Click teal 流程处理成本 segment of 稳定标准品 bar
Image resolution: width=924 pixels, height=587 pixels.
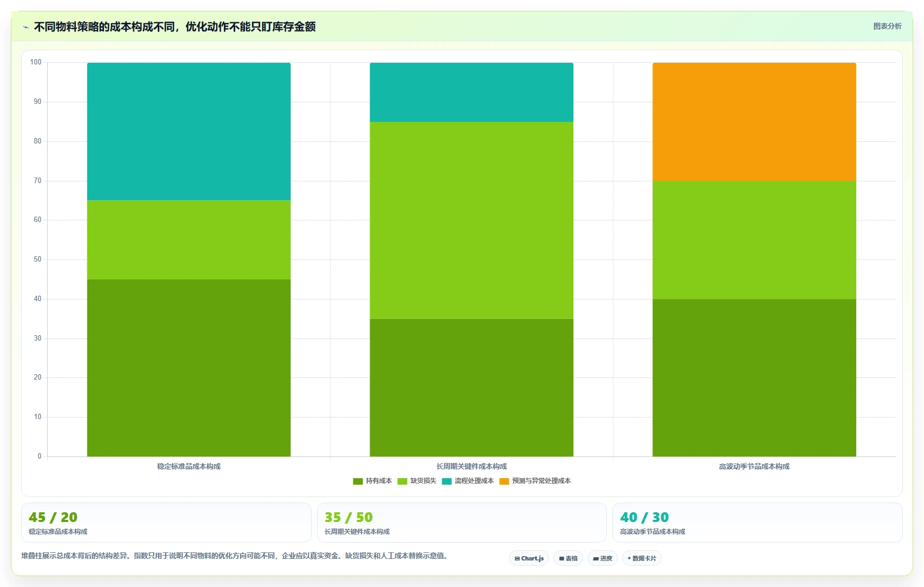click(x=189, y=132)
